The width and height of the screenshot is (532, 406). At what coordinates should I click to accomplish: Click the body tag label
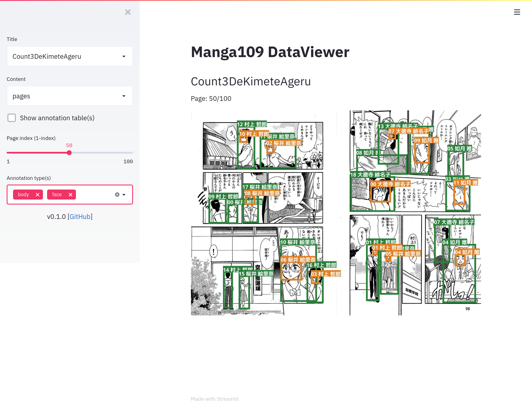point(23,195)
